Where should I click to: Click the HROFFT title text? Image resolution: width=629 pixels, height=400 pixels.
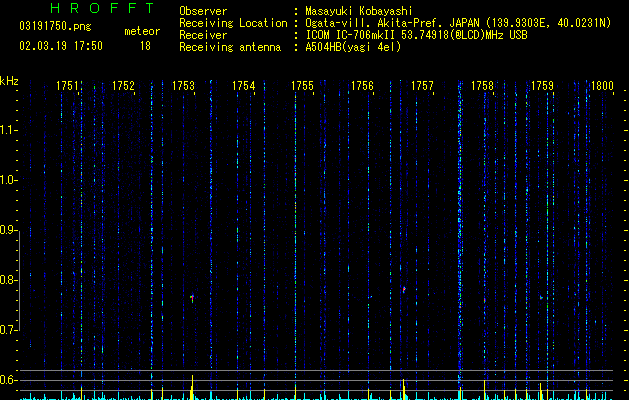(x=103, y=8)
